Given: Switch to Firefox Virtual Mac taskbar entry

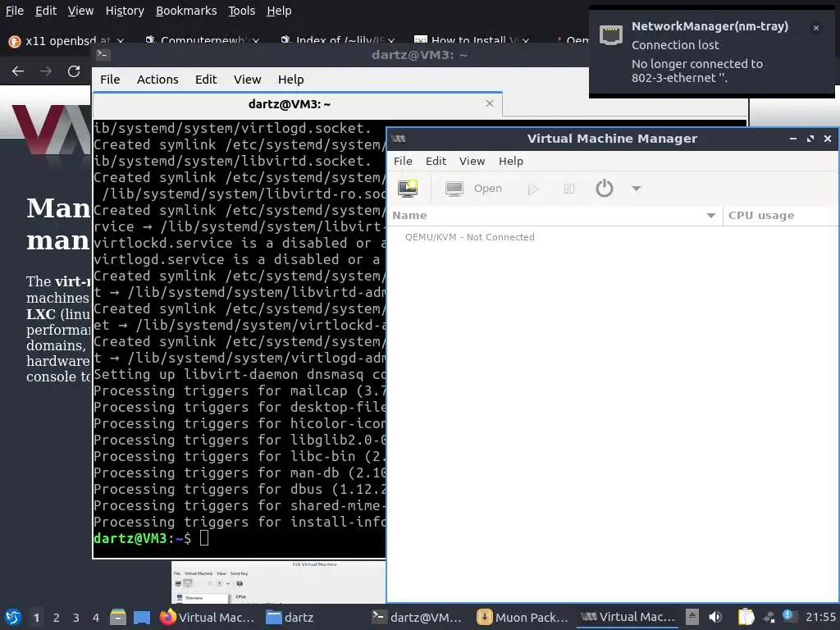Looking at the screenshot, I should (x=208, y=617).
